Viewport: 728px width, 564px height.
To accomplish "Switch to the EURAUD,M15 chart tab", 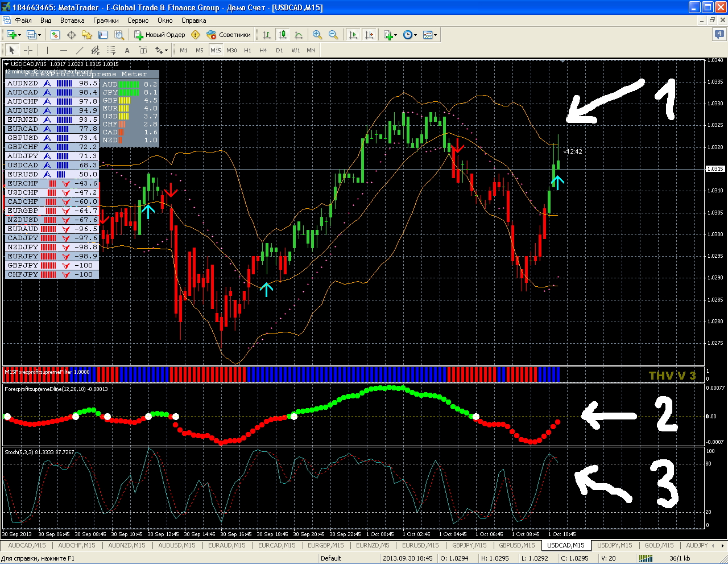I will pos(227,545).
